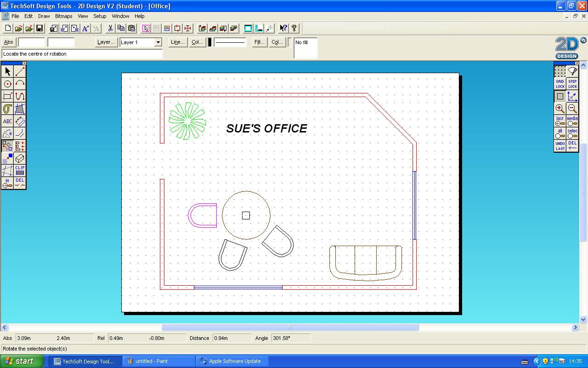Image resolution: width=588 pixels, height=368 pixels.
Task: Click the Save icon on the toolbar
Action: tap(40, 28)
